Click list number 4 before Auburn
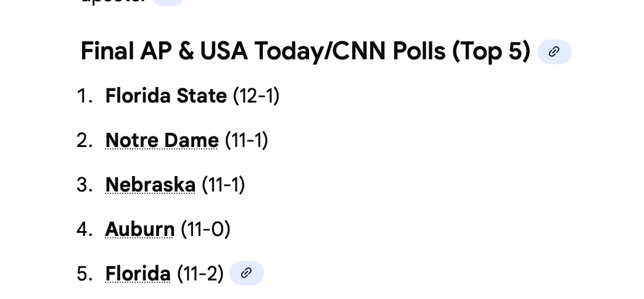This screenshot has height=299, width=644. click(x=84, y=229)
